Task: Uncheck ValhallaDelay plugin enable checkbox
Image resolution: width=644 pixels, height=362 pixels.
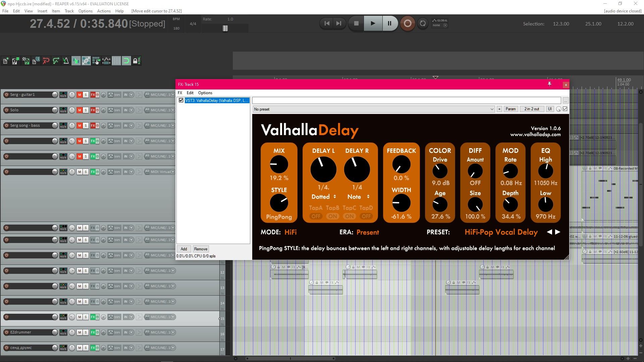Action: (x=181, y=100)
